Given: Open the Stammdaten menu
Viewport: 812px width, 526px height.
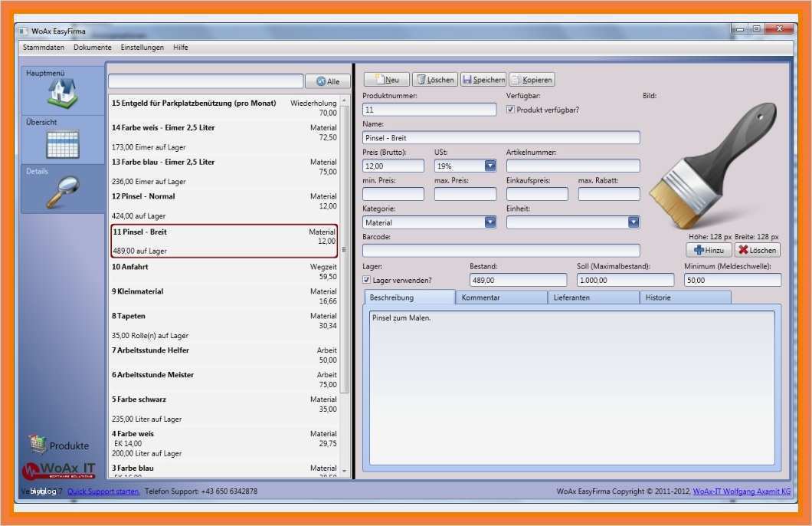Looking at the screenshot, I should pyautogui.click(x=44, y=47).
